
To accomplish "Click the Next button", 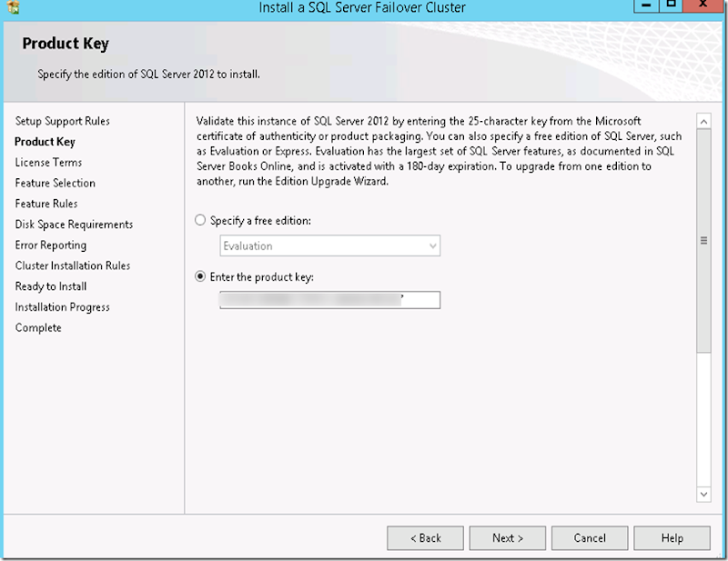I will 508,537.
